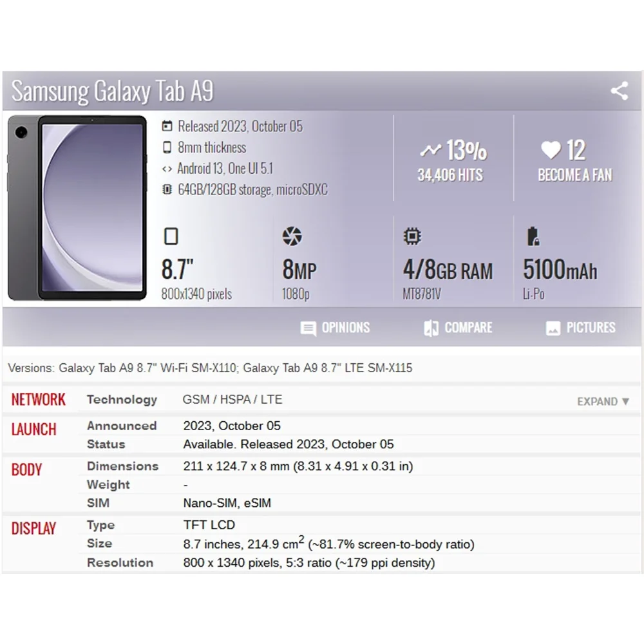The image size is (644, 644).
Task: Click '2023, October 05' announced value
Action: (x=232, y=426)
